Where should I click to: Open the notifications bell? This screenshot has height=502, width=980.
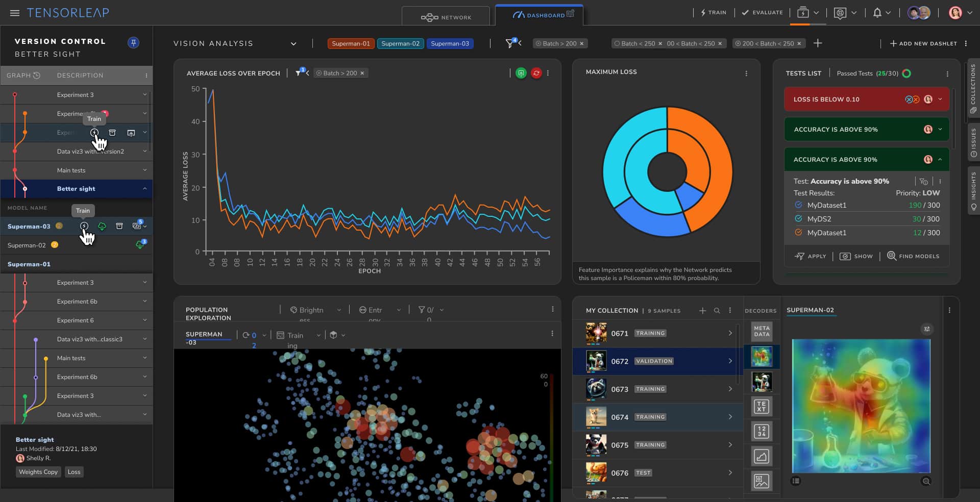tap(877, 13)
